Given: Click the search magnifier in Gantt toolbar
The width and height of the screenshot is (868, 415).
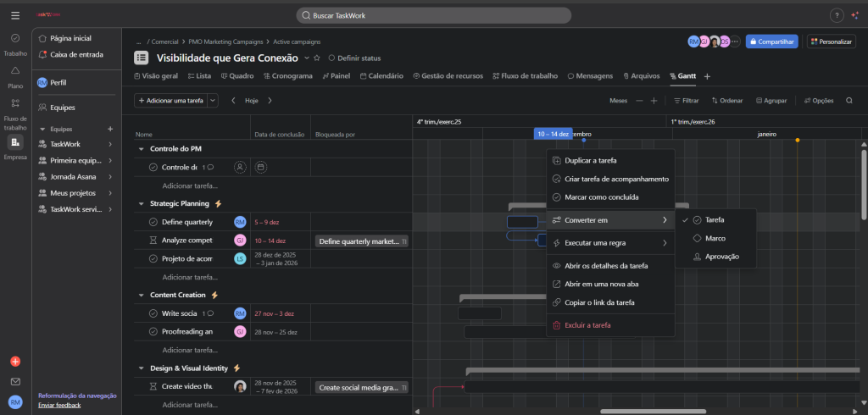Looking at the screenshot, I should tap(849, 101).
